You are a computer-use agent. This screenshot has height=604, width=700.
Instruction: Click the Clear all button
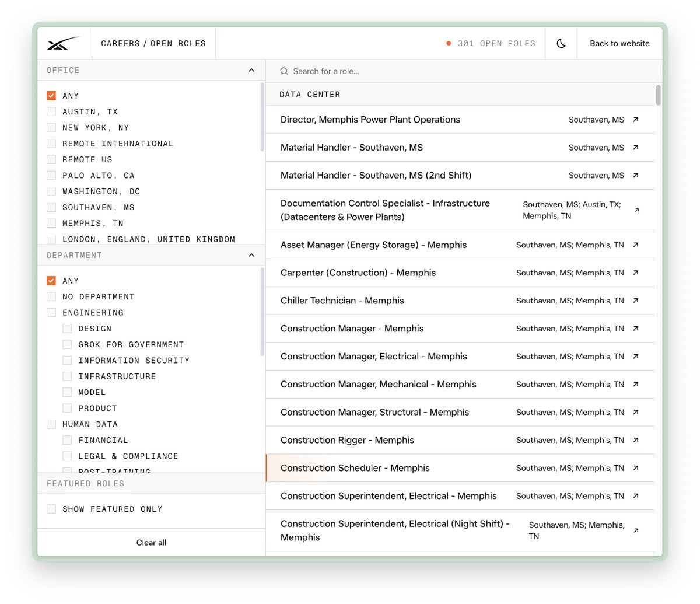click(x=151, y=543)
